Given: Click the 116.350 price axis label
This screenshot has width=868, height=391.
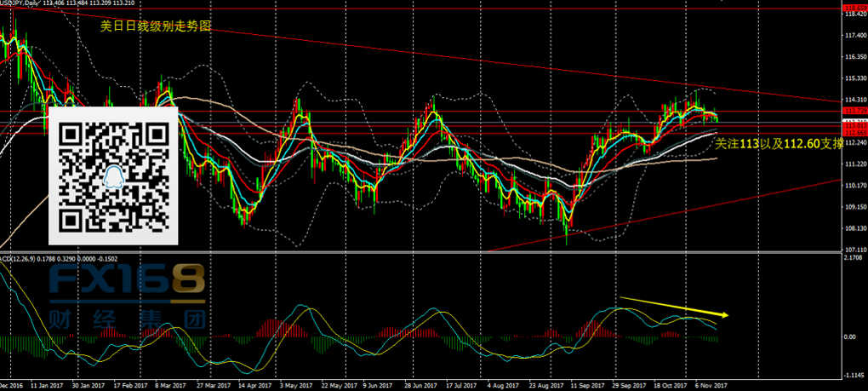Looking at the screenshot, I should tap(854, 57).
